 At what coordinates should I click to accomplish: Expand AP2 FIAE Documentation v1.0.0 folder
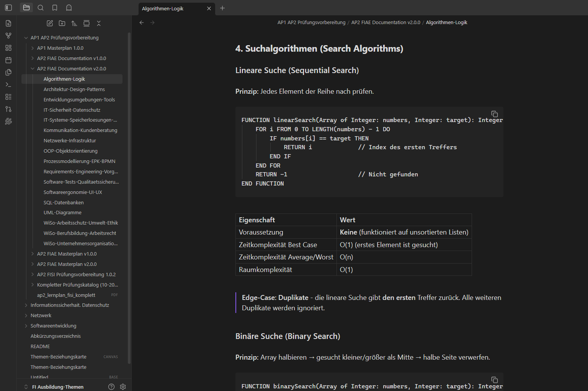33,58
